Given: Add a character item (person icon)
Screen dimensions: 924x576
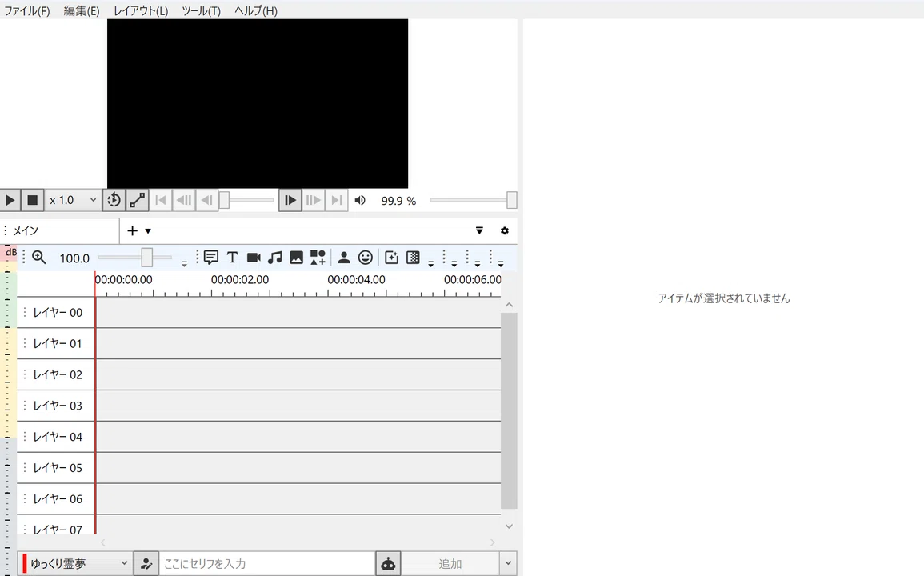Looking at the screenshot, I should click(344, 258).
